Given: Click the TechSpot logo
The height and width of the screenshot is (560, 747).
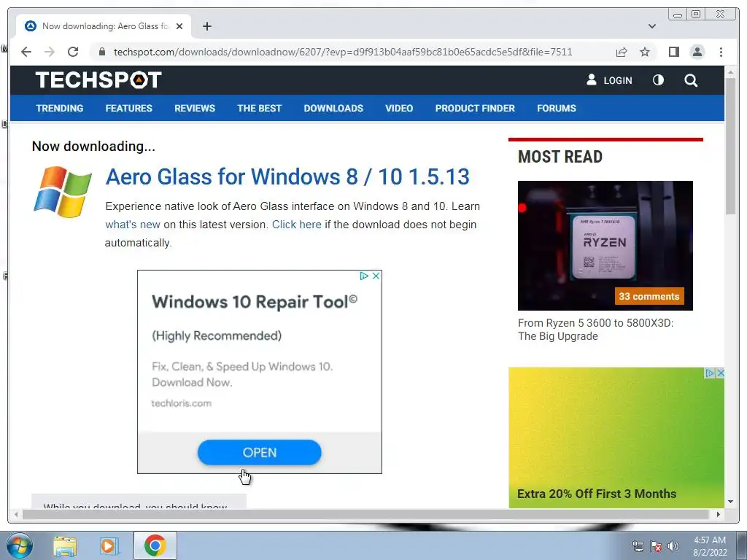Looking at the screenshot, I should (98, 79).
